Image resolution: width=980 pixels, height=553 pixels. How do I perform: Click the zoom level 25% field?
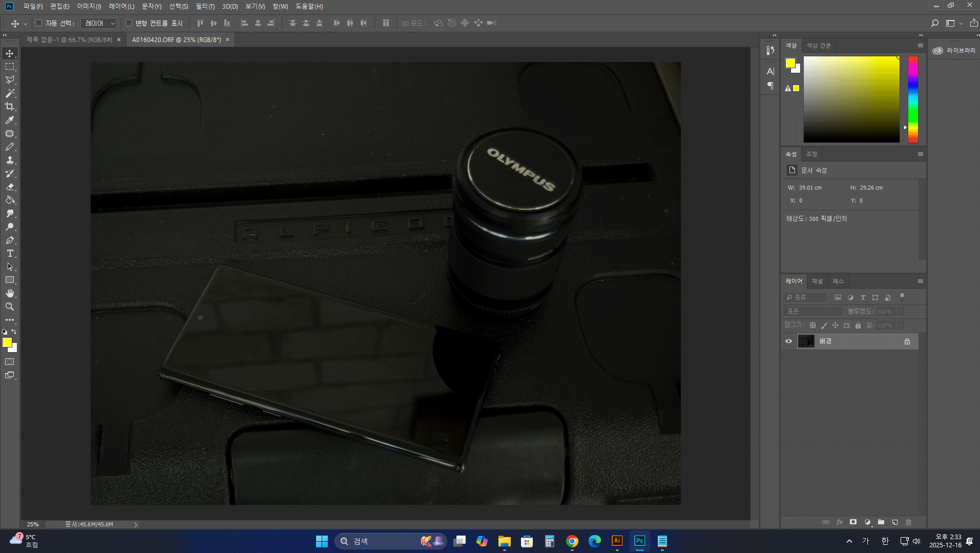click(33, 525)
